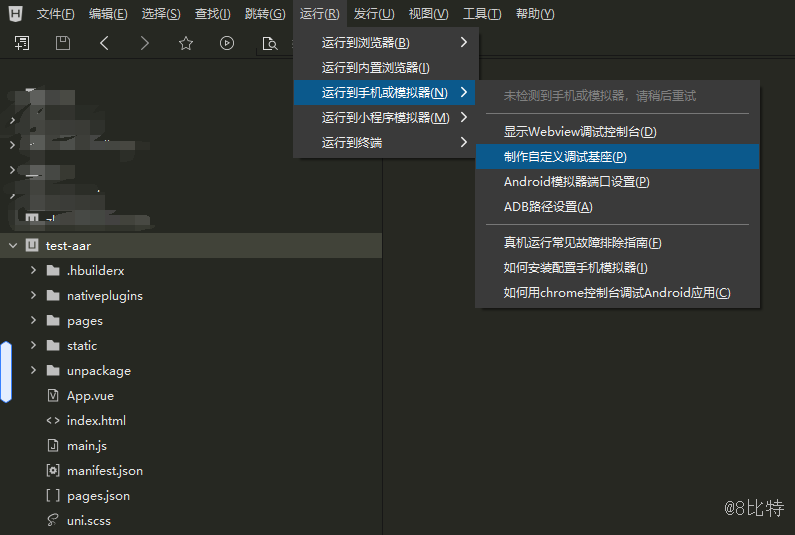
Task: Select the pages.json file name
Action: pos(98,496)
